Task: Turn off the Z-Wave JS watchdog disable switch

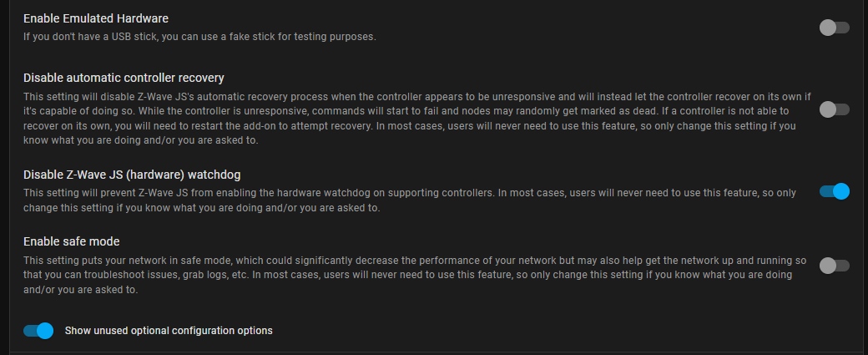Action: (x=834, y=191)
